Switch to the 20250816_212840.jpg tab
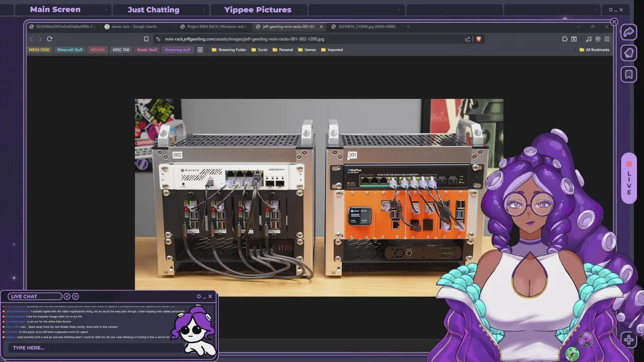 click(x=366, y=27)
